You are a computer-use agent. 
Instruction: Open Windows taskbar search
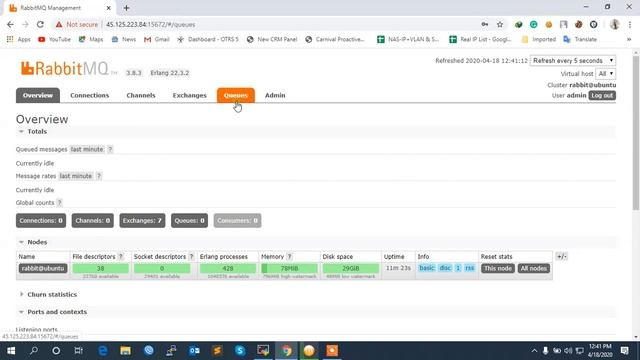click(34, 351)
